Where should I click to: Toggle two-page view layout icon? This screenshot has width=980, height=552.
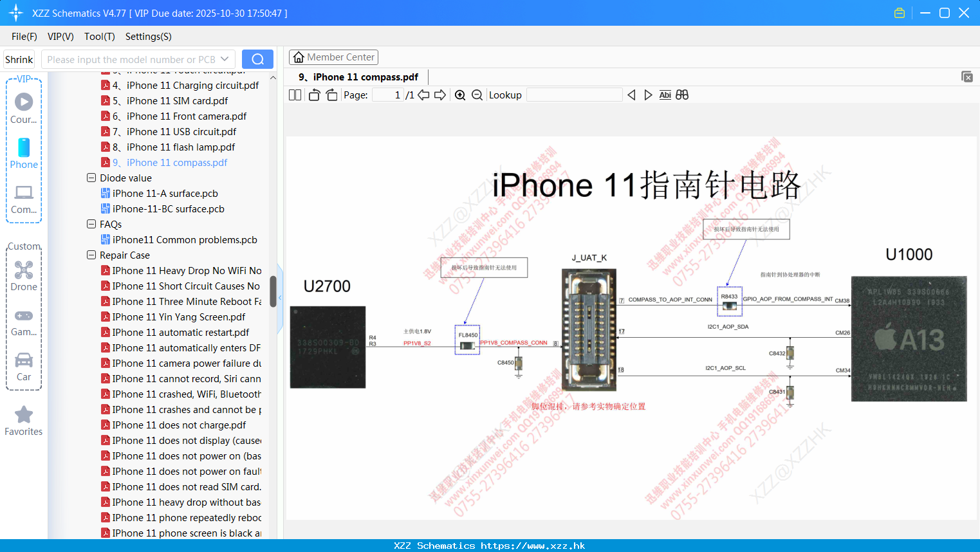pos(295,95)
